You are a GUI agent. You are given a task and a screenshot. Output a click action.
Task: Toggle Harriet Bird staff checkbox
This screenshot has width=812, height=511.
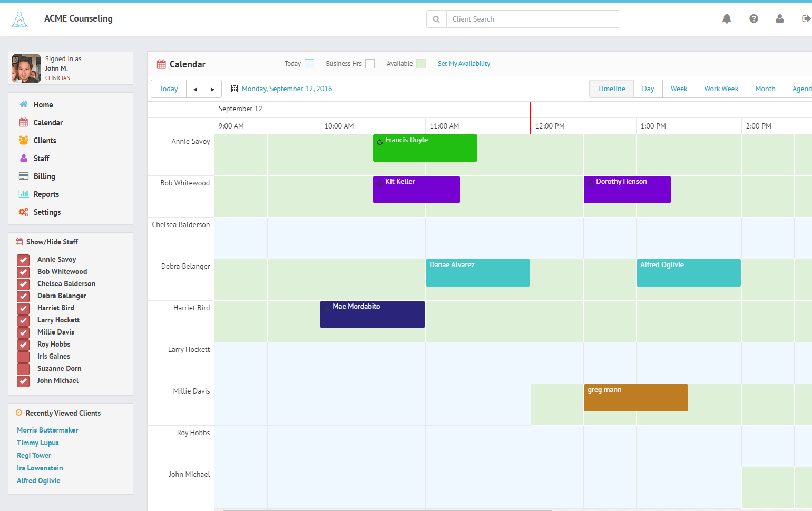[23, 308]
